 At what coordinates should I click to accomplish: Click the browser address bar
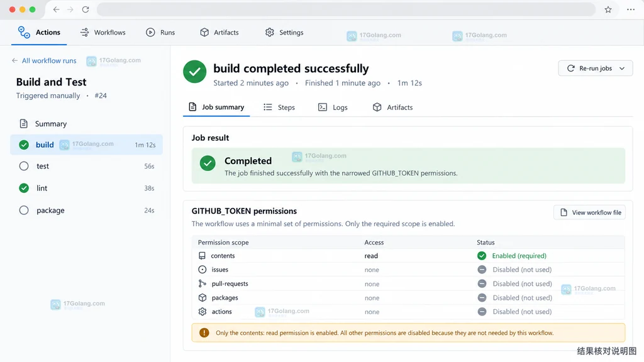(346, 9)
